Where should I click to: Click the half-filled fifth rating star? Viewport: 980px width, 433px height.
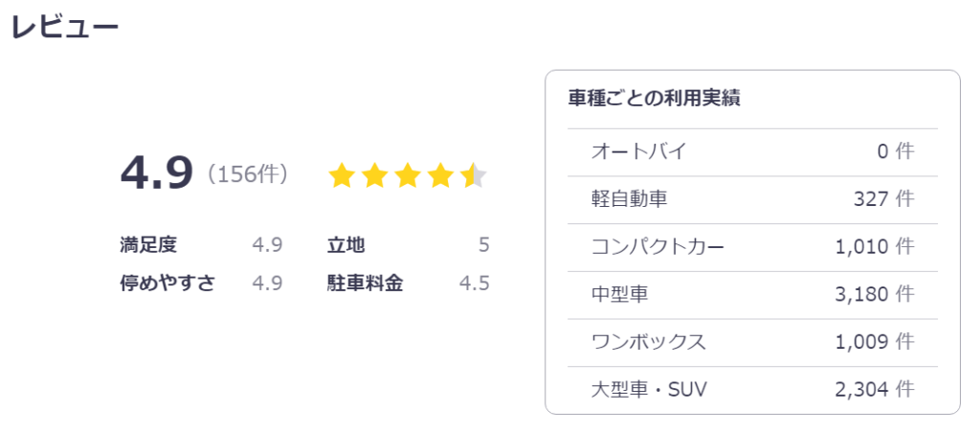click(x=474, y=175)
